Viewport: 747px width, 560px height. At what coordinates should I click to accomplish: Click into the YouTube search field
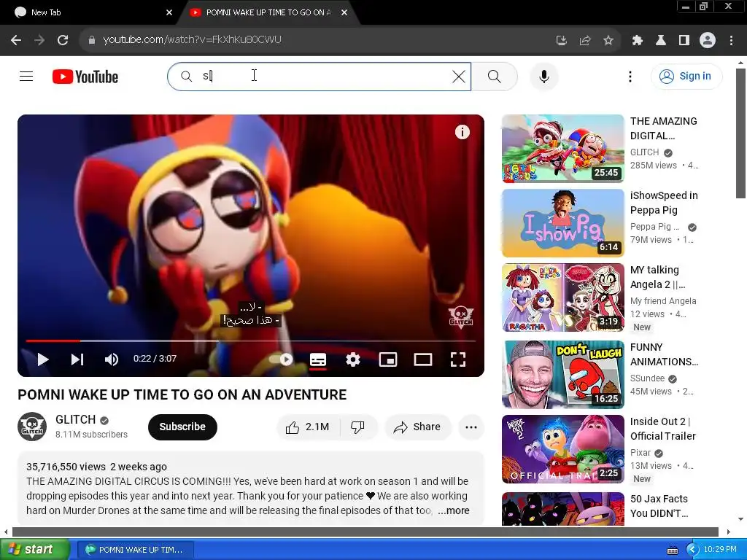tap(320, 76)
